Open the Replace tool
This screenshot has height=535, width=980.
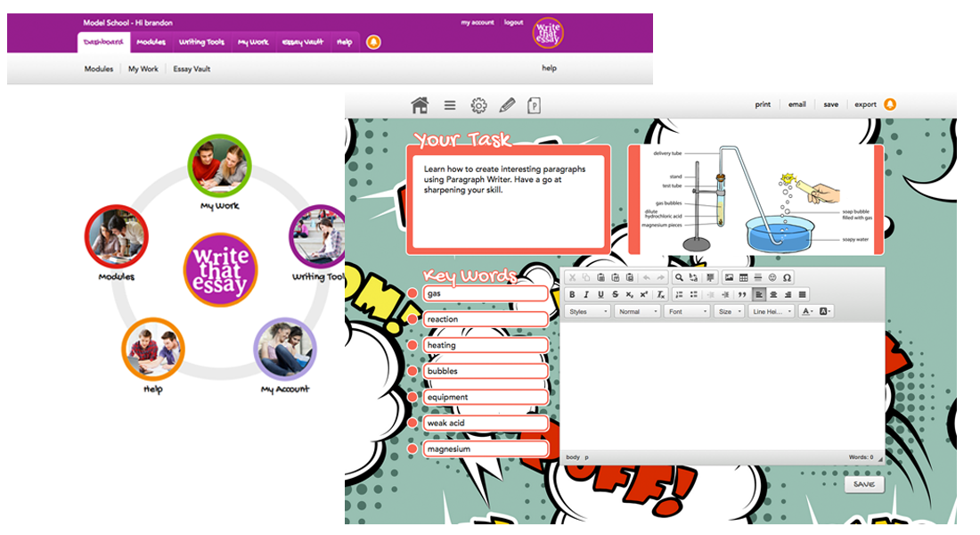[x=693, y=277]
